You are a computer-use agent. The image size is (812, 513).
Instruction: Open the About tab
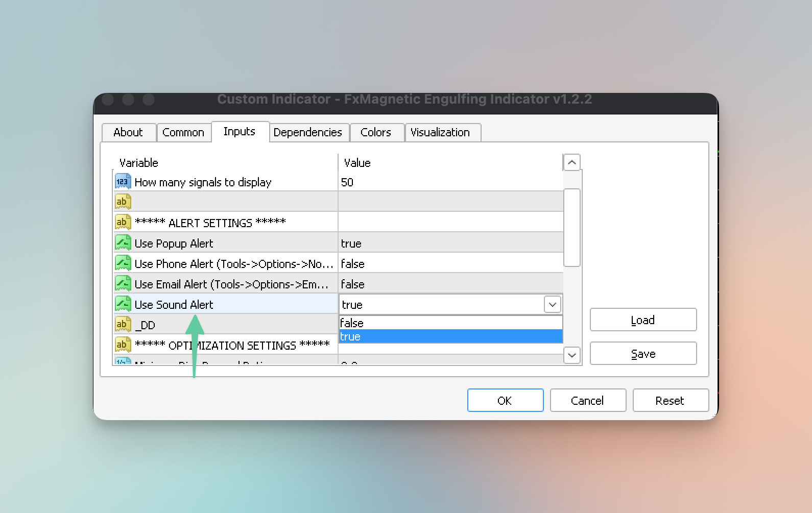pos(129,133)
